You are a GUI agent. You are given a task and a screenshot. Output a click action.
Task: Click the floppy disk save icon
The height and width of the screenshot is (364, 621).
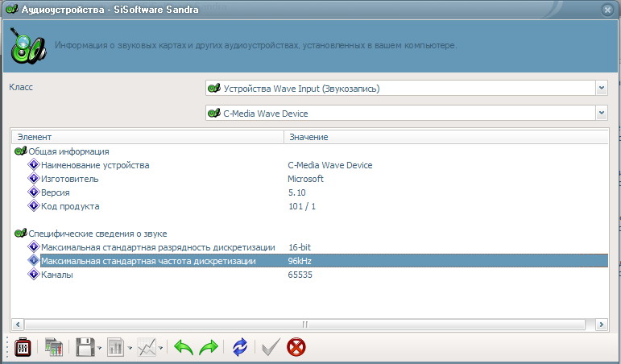[85, 347]
